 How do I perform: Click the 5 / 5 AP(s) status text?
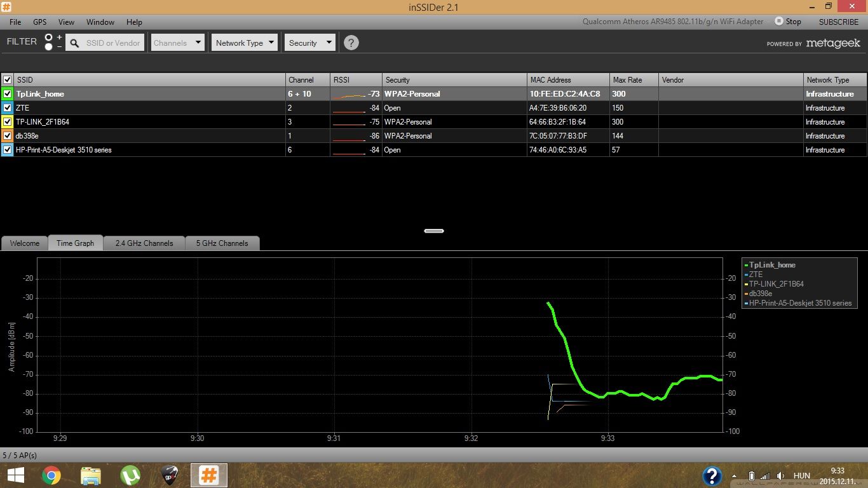20,456
